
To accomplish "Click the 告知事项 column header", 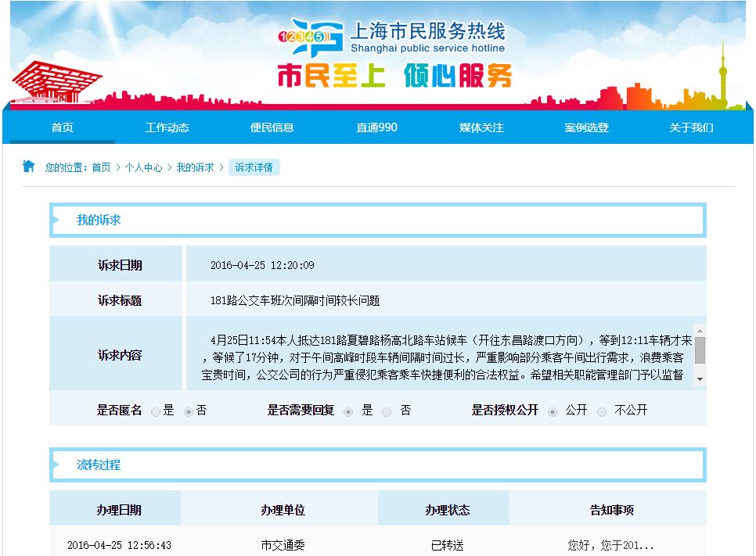I will click(x=611, y=510).
